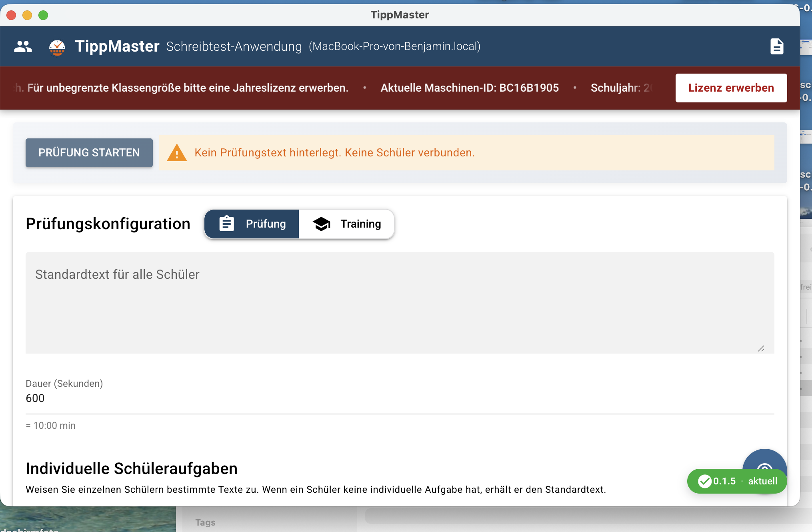Focus the Standardtext für alle Schüler textarea
The height and width of the screenshot is (532, 812).
(400, 303)
